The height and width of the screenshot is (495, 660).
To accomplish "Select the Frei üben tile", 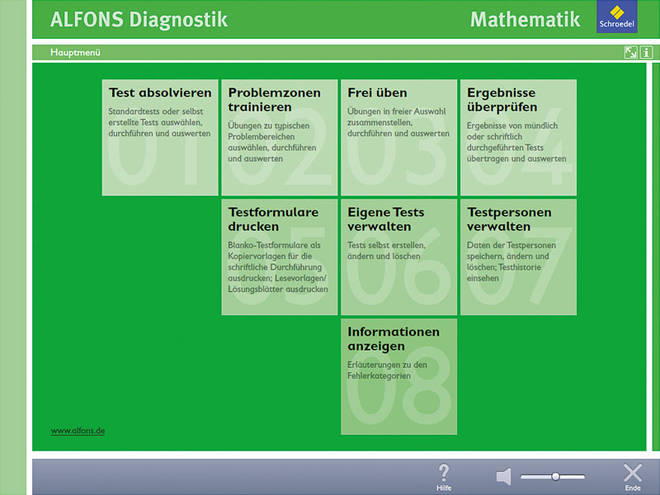I will click(x=399, y=138).
